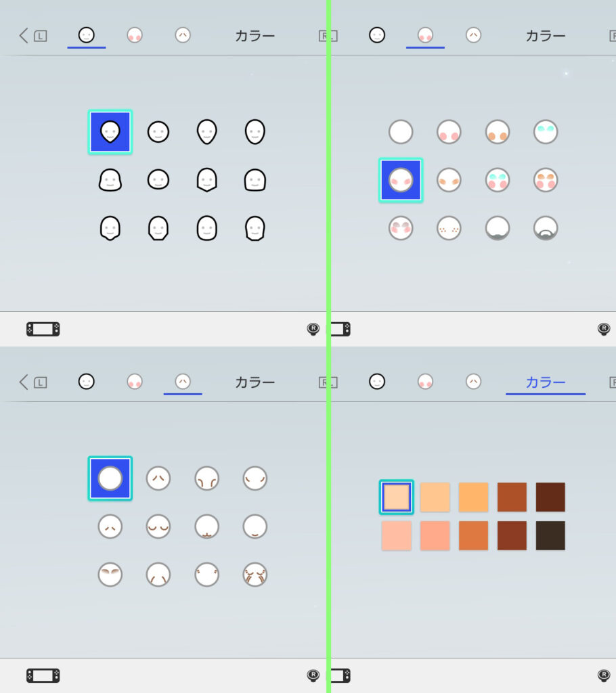Choose orange eyeshadow with pink cheeks option
This screenshot has height=693, width=616.
coord(545,180)
